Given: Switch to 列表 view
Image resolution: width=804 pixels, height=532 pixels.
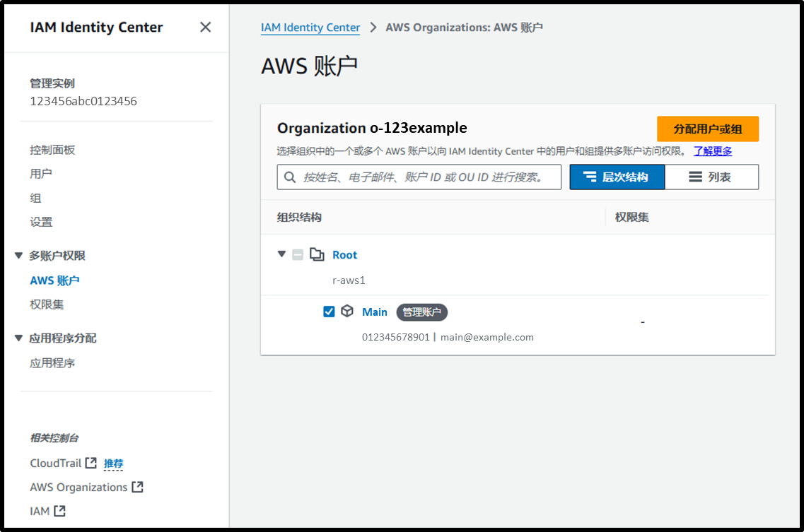Looking at the screenshot, I should coord(711,177).
